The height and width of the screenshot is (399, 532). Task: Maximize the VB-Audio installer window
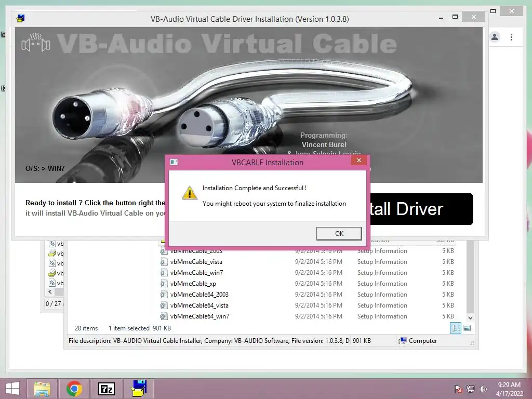(455, 17)
